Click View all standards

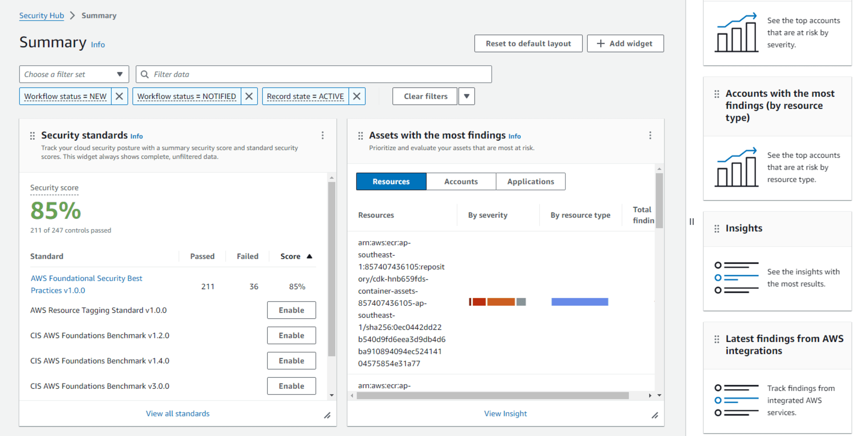coord(178,414)
